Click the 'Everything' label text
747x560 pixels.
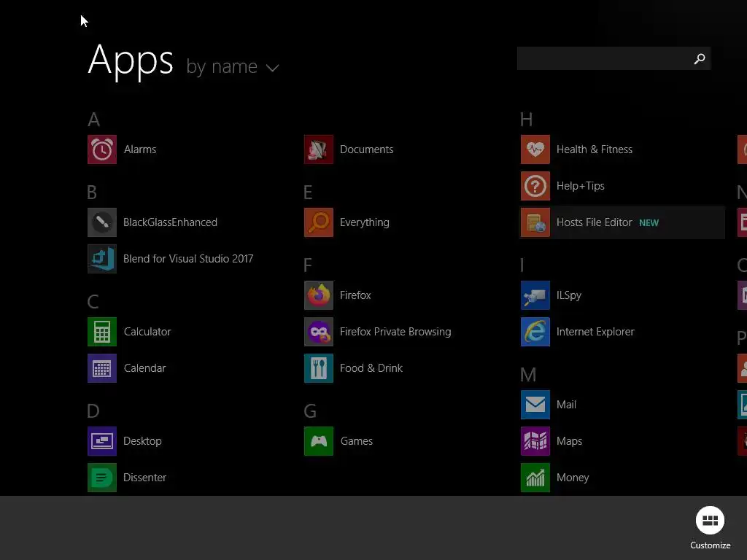(x=365, y=223)
